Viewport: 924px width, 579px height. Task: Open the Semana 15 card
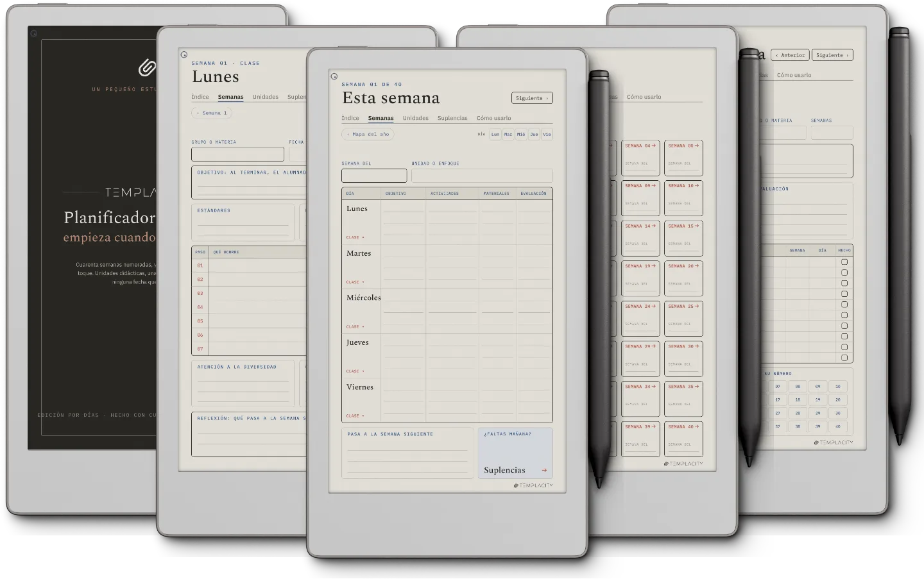pyautogui.click(x=683, y=239)
